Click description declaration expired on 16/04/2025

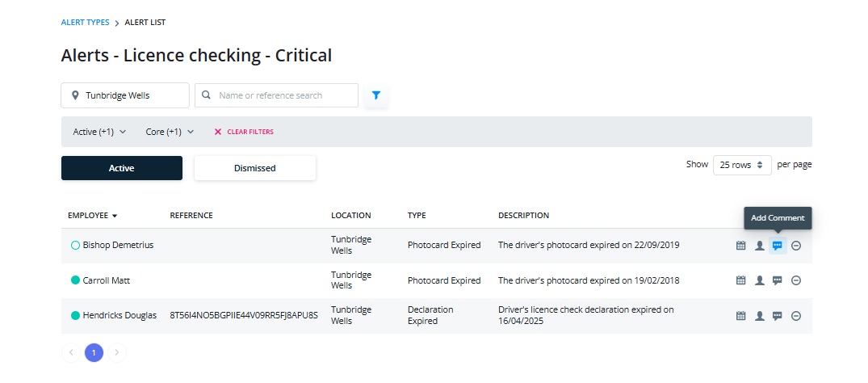coord(585,315)
